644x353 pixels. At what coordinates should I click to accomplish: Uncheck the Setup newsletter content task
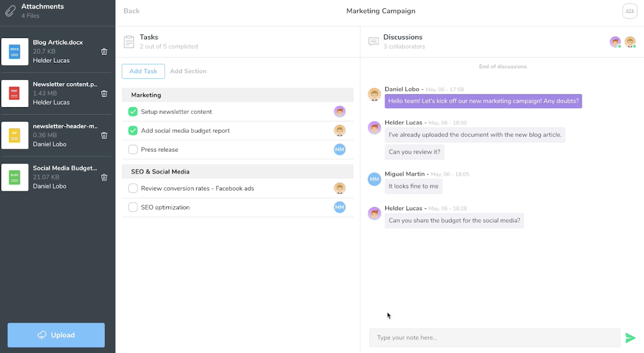pyautogui.click(x=133, y=111)
